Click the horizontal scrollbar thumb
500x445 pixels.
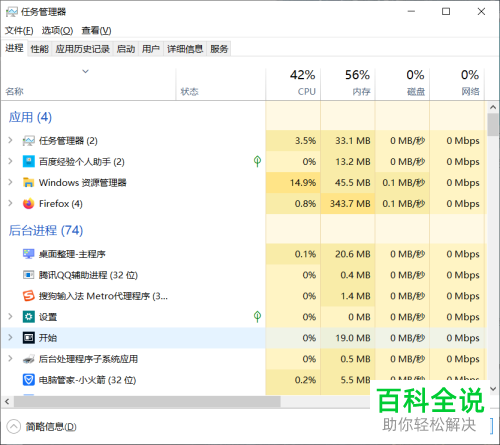click(147, 402)
